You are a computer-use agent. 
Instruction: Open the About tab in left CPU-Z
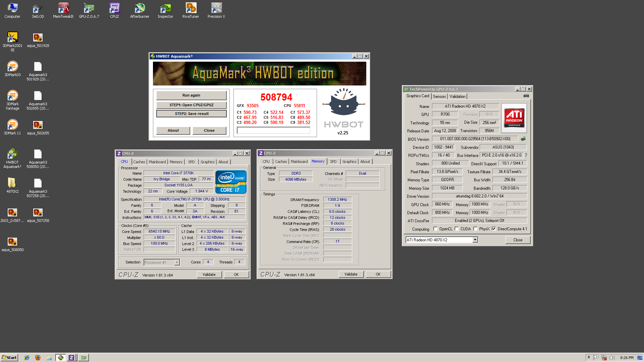tap(223, 162)
